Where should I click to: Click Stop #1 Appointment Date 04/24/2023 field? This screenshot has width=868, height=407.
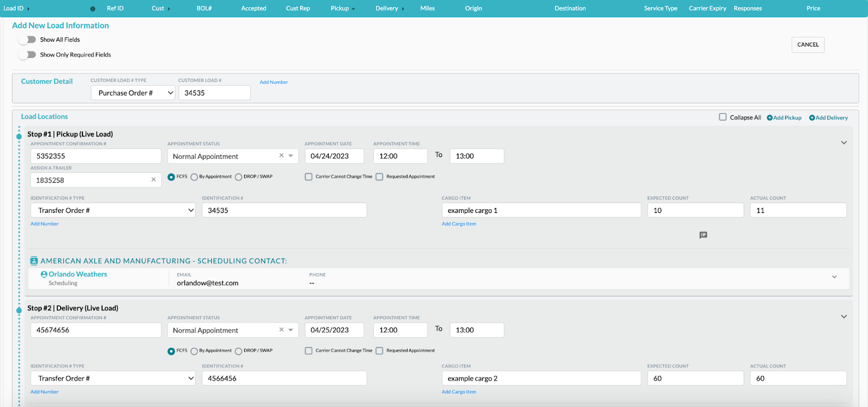coord(334,156)
